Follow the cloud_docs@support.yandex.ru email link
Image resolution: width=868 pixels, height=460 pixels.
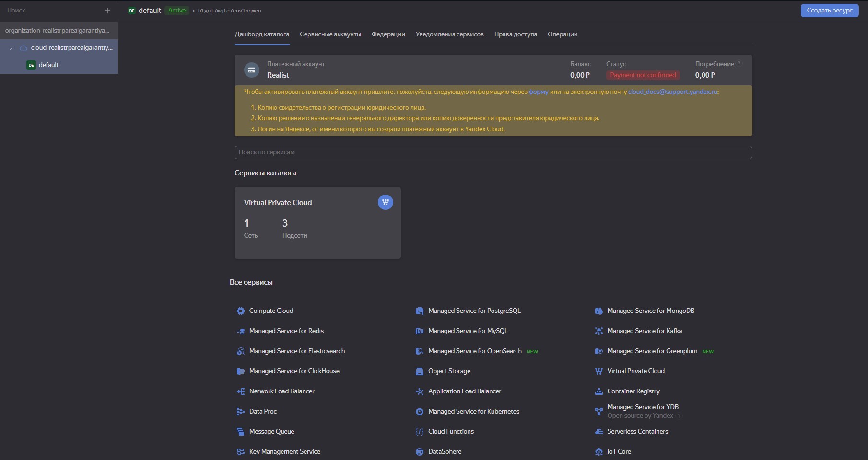(x=672, y=92)
